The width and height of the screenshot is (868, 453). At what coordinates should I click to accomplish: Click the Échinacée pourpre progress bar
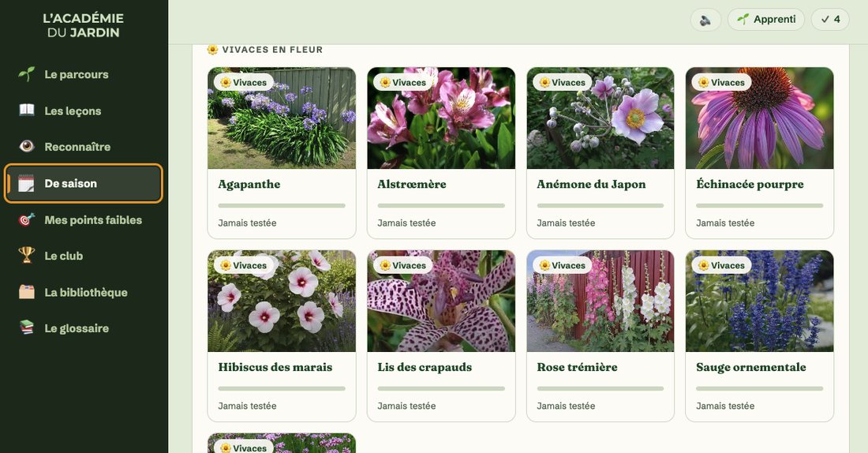(x=759, y=205)
